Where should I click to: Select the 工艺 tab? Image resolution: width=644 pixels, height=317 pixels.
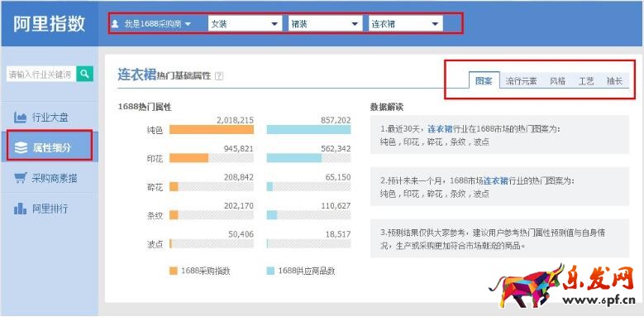(x=586, y=81)
